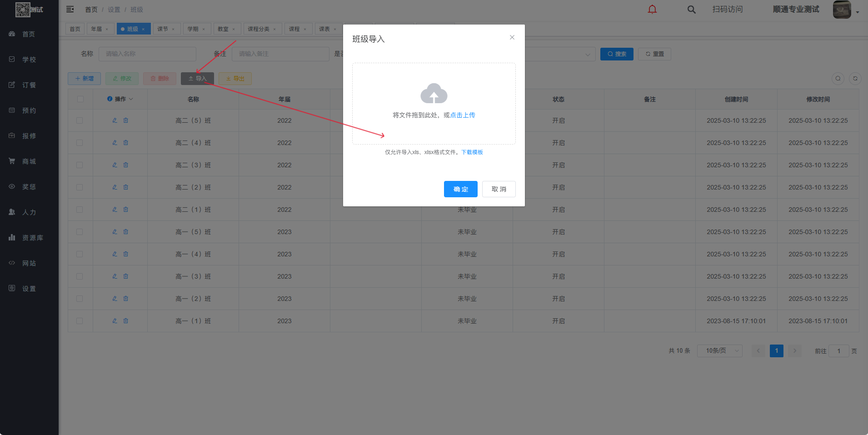This screenshot has width=868, height=435.
Task: Close the 班级导入 dialog with X
Action: 512,37
